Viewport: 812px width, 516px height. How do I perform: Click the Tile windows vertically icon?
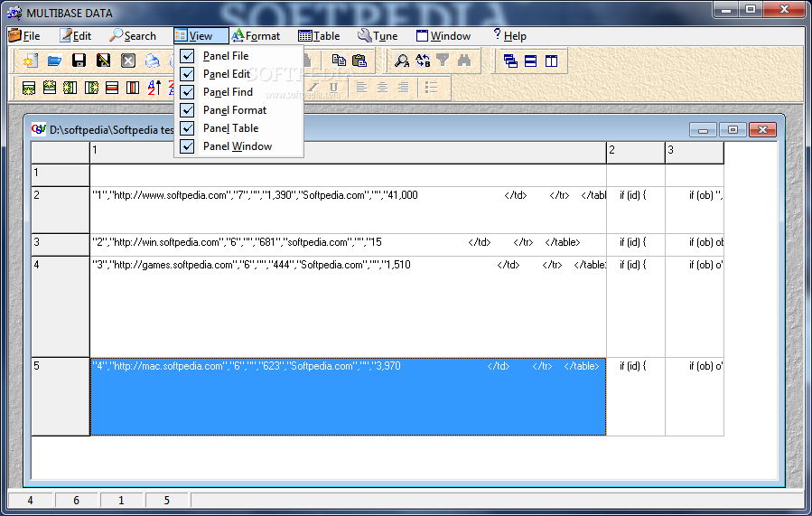point(552,61)
